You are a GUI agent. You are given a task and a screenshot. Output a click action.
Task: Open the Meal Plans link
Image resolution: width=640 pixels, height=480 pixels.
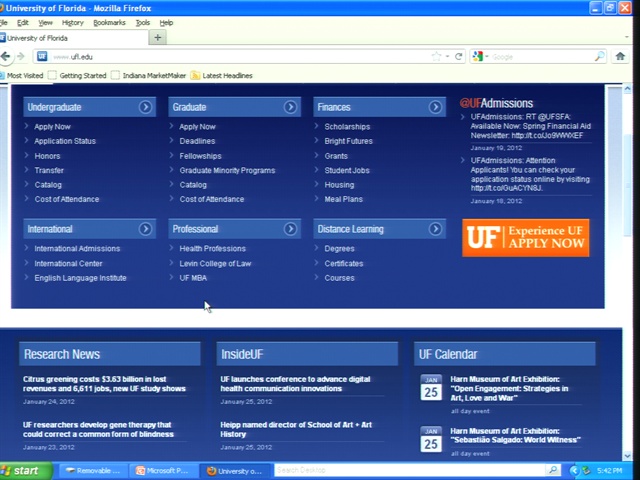coord(344,199)
